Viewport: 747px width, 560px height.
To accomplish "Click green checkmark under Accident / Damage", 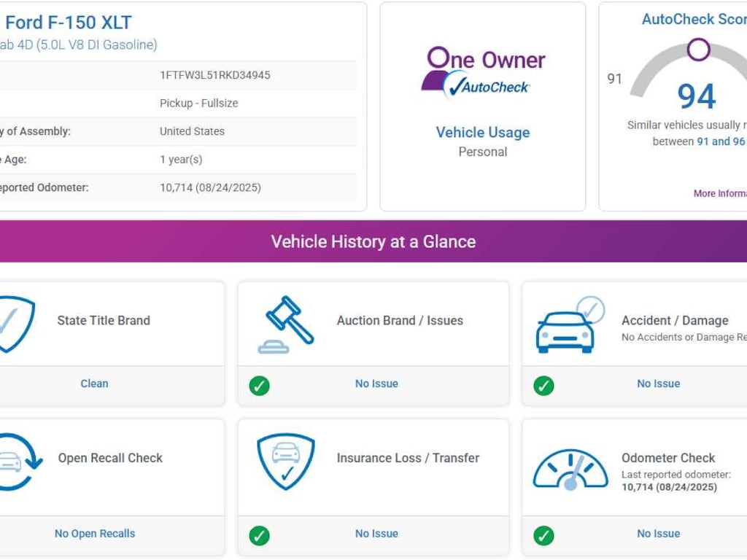I will click(543, 385).
